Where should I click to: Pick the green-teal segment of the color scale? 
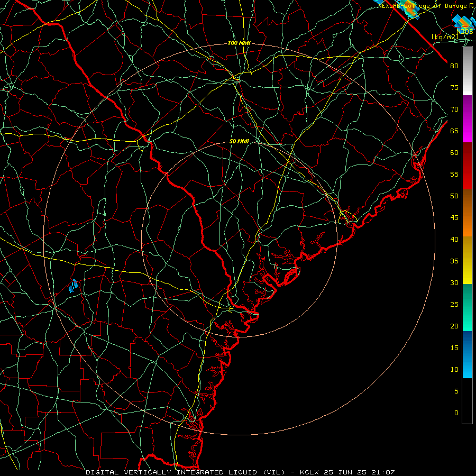click(x=467, y=307)
